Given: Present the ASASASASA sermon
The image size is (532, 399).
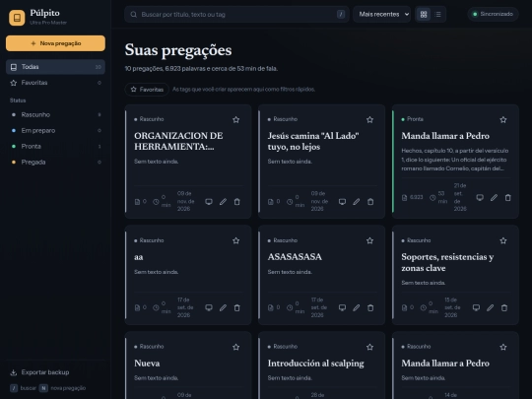Looking at the screenshot, I should point(342,307).
